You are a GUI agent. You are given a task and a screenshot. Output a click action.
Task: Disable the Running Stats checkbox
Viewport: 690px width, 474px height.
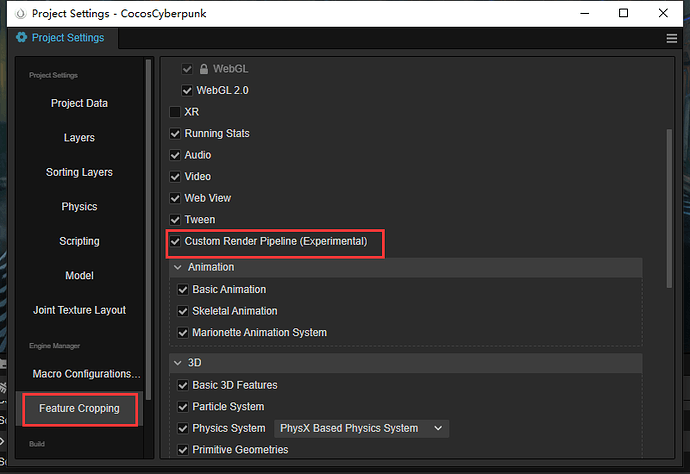tap(176, 133)
